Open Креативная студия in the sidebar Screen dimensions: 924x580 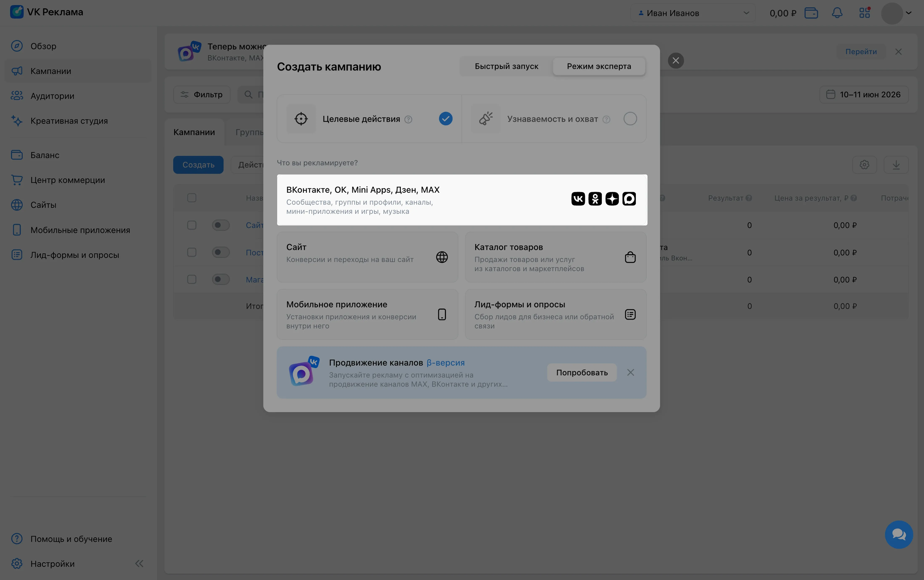tap(78, 121)
